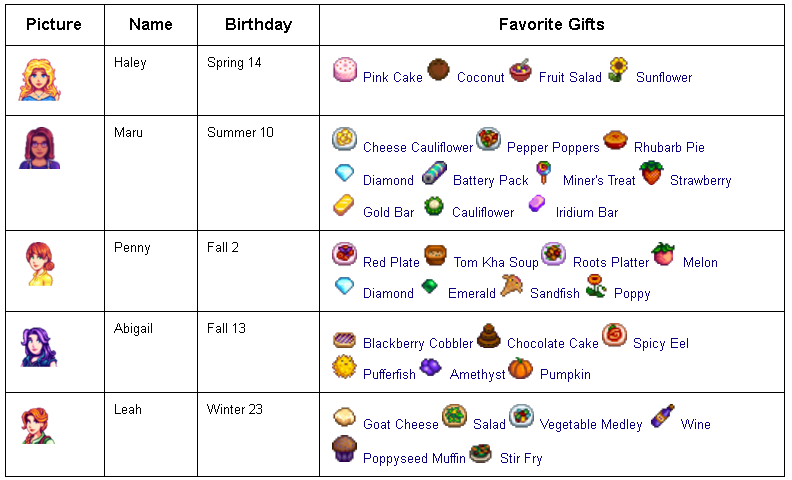Follow the Tom Kha Soup link
Screen dimensions: 792x480
click(496, 263)
